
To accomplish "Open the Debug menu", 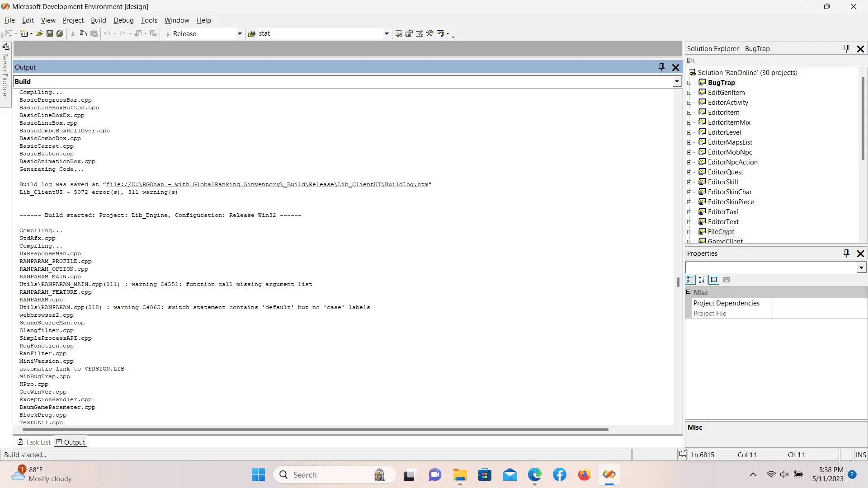I will (123, 20).
